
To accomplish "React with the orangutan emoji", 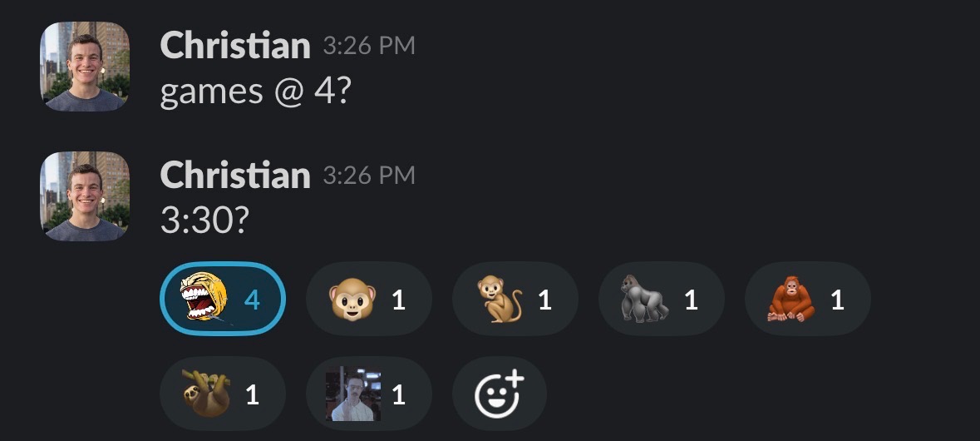I will coord(807,299).
